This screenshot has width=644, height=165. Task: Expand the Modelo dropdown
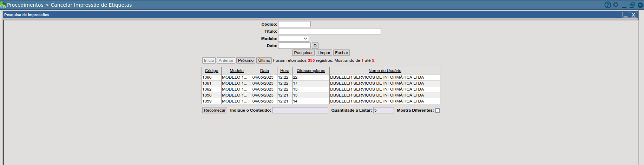click(x=294, y=39)
